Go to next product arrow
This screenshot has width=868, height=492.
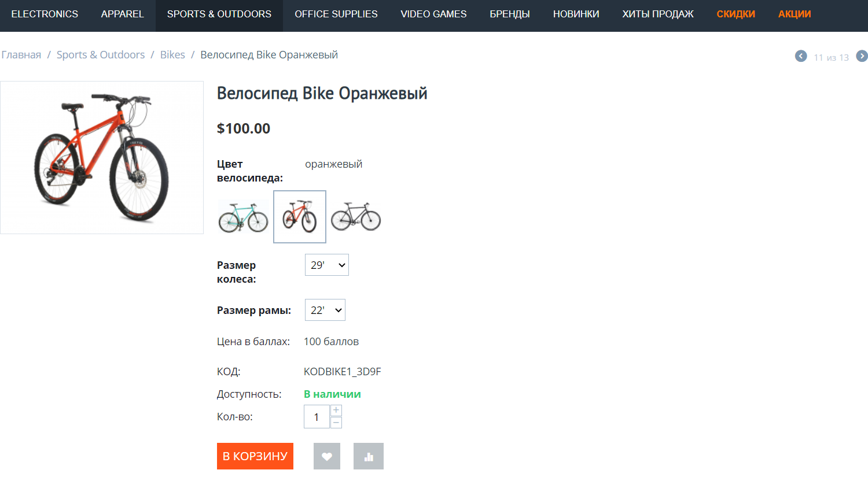tap(862, 56)
